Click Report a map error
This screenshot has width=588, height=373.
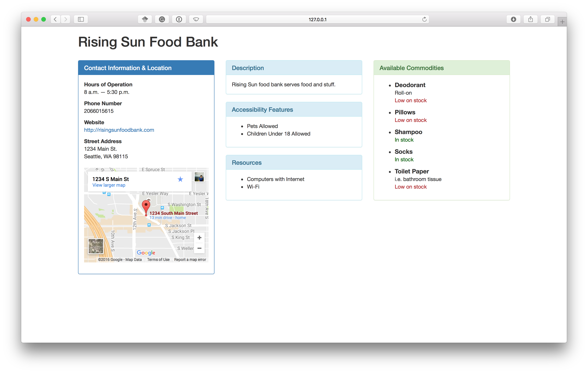pyautogui.click(x=190, y=259)
